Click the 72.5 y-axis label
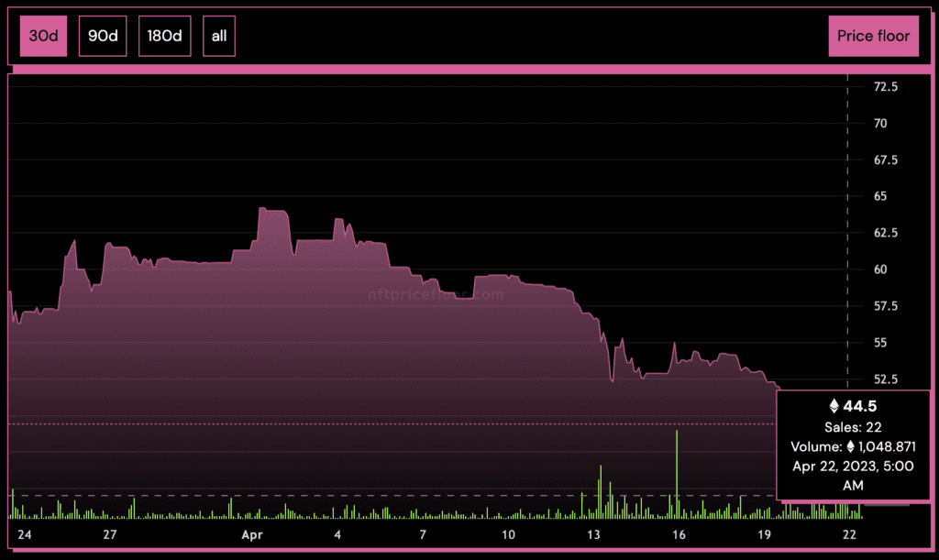Image resolution: width=939 pixels, height=560 pixels. pyautogui.click(x=886, y=87)
